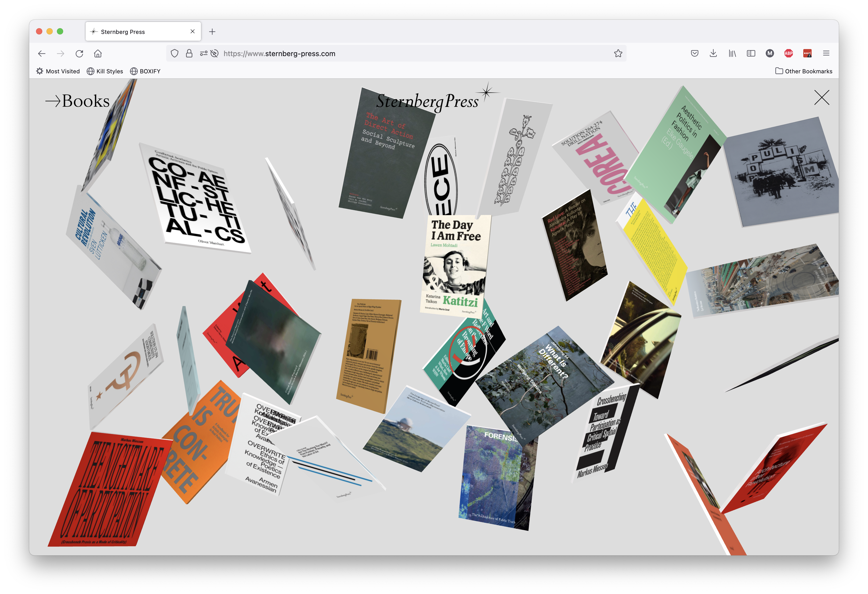
Task: Click the padlock site security icon
Action: point(189,54)
